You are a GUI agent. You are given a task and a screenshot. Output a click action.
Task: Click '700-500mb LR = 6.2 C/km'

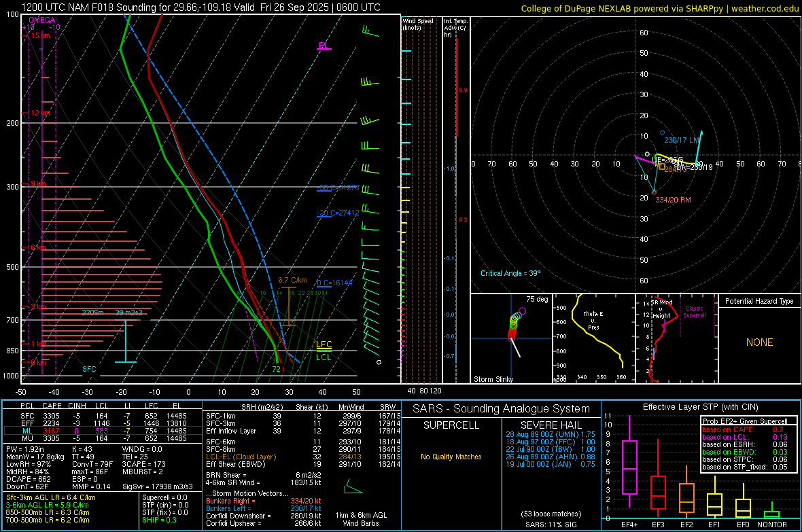48,520
